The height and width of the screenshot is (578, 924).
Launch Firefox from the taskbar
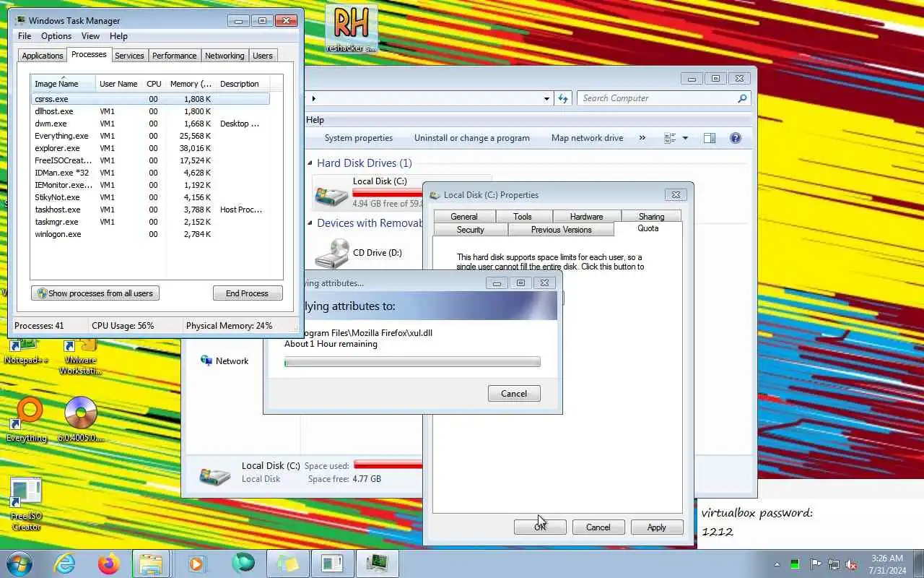[109, 564]
